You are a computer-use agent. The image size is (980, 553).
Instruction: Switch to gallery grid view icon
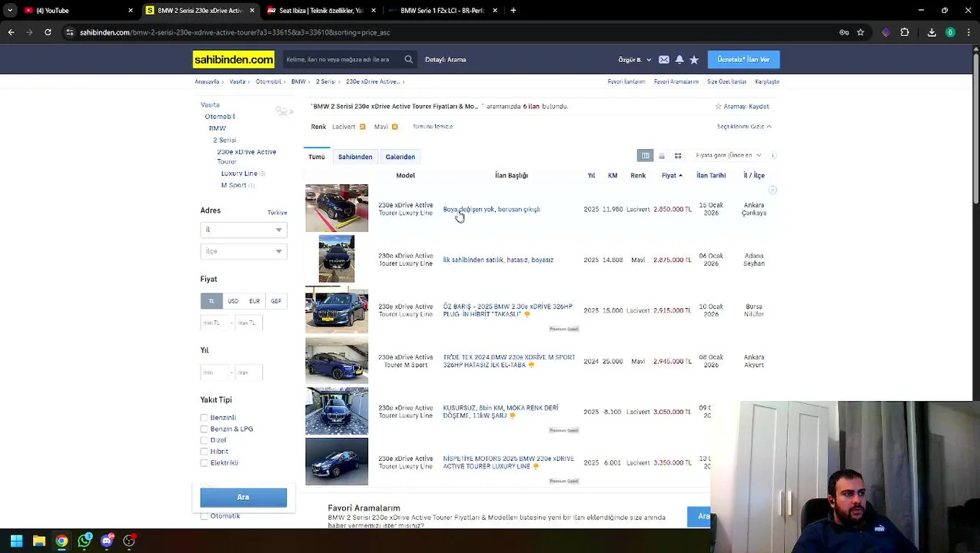pyautogui.click(x=678, y=156)
